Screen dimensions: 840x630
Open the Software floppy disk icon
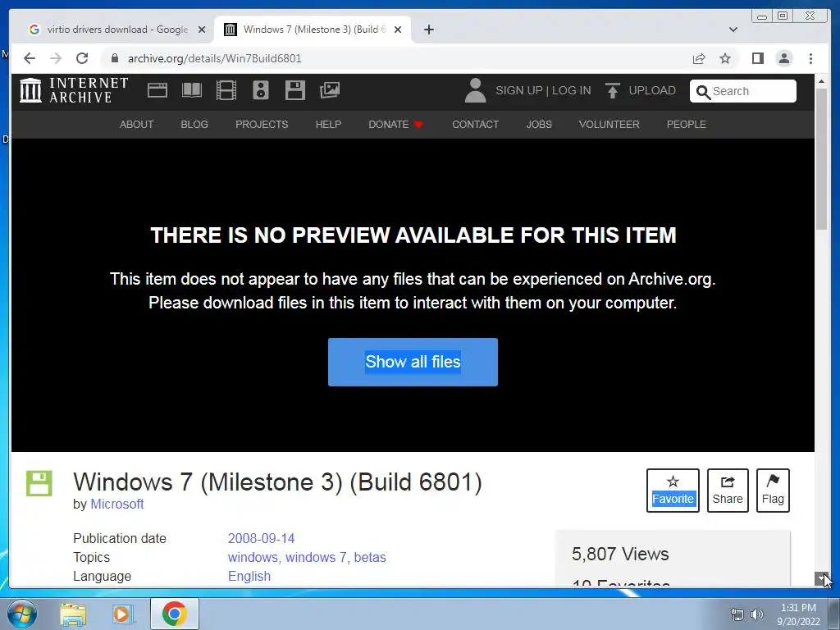coord(295,90)
